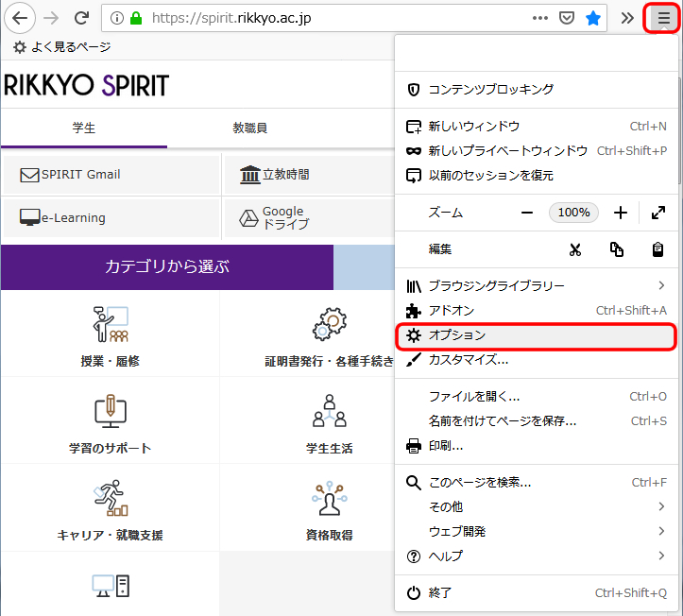Open the hamburger application menu
The width and height of the screenshot is (683, 616).
pos(663,18)
